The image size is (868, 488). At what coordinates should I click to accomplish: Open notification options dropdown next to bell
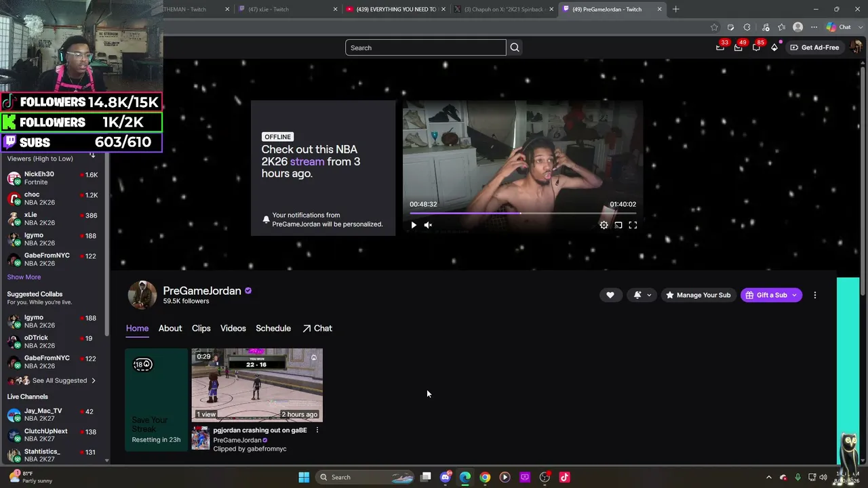pyautogui.click(x=649, y=295)
